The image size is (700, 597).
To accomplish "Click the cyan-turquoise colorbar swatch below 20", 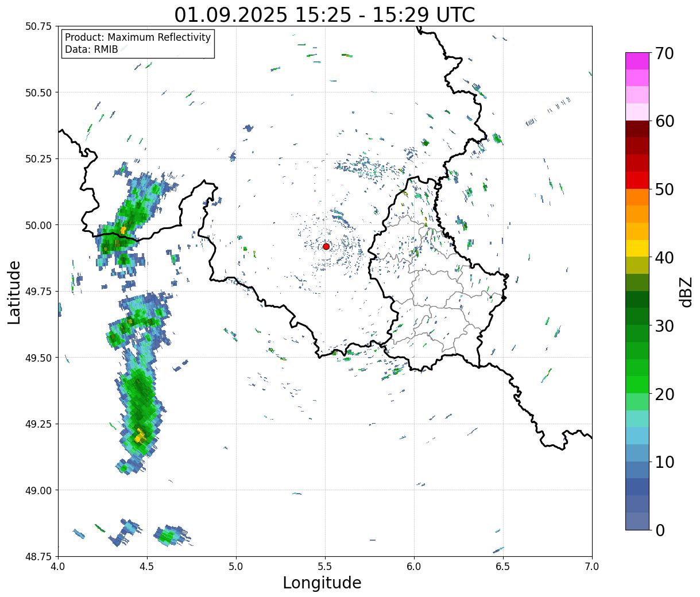I will (637, 418).
